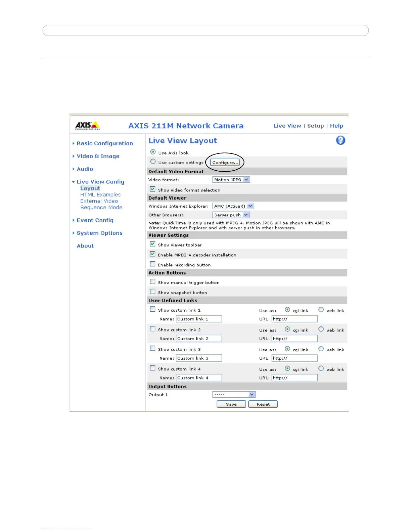This screenshot has height=532, width=411.
Task: Enable Show custom link 1 checkbox
Action: (153, 309)
